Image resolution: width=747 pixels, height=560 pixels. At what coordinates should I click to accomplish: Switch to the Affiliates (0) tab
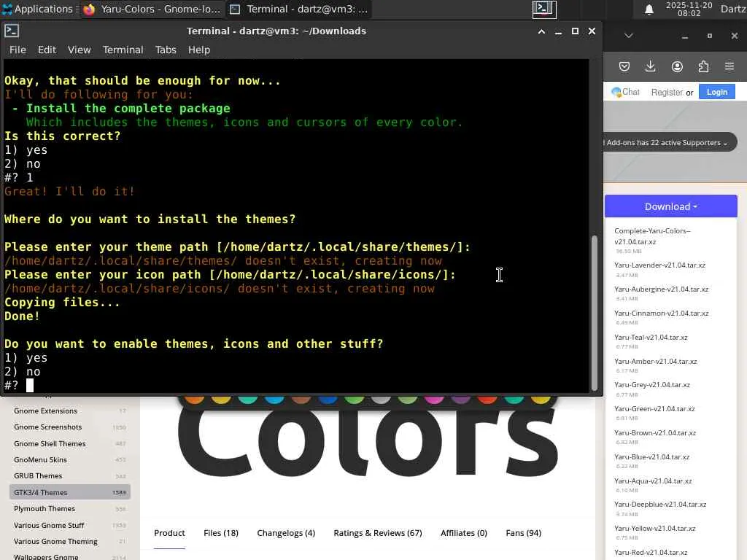463,533
